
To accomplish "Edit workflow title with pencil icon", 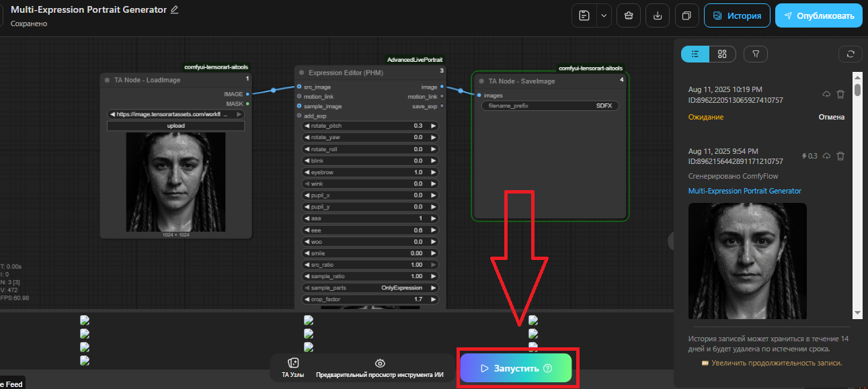I will coord(175,9).
